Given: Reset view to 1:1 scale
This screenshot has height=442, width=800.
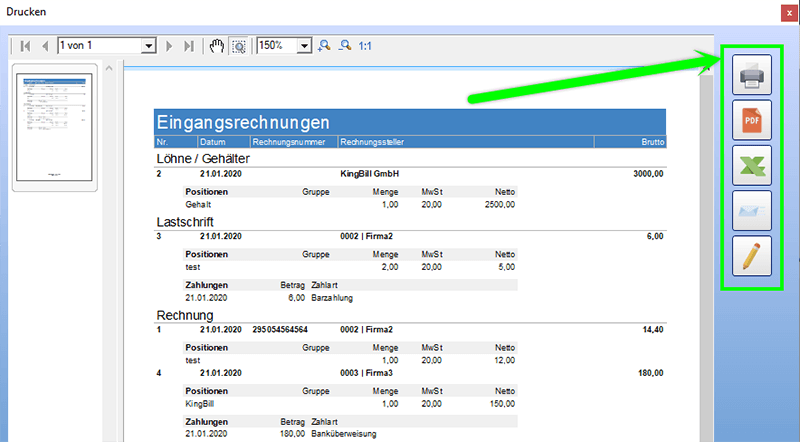Looking at the screenshot, I should click(365, 46).
